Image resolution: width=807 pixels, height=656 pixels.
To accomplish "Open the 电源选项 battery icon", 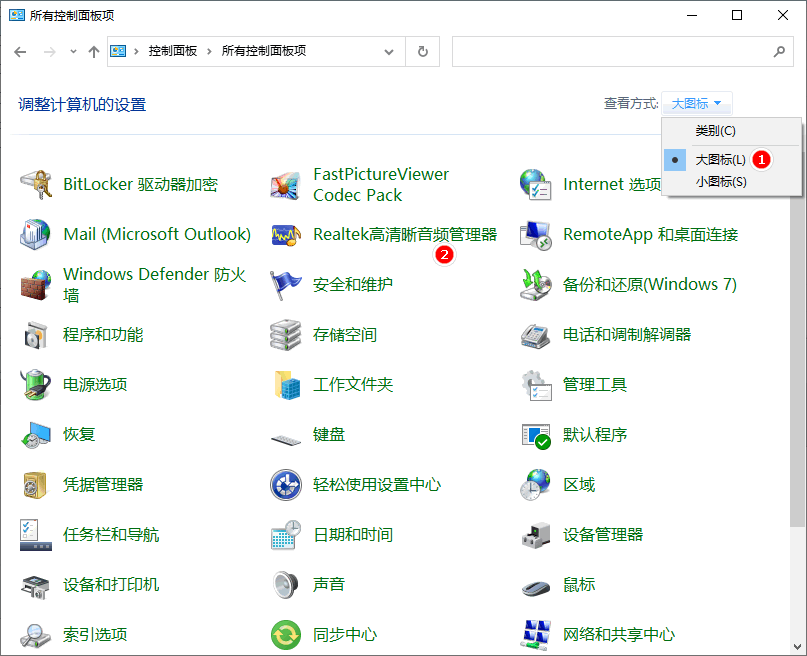I will 36,384.
